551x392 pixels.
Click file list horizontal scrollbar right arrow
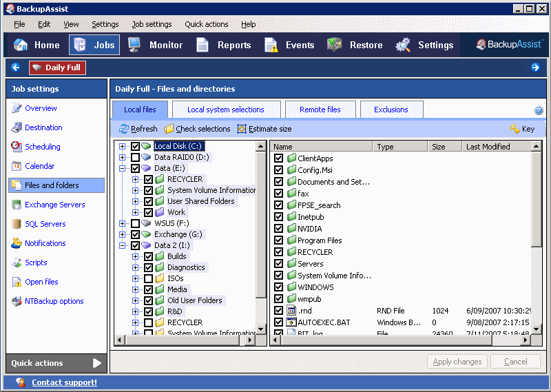point(526,340)
